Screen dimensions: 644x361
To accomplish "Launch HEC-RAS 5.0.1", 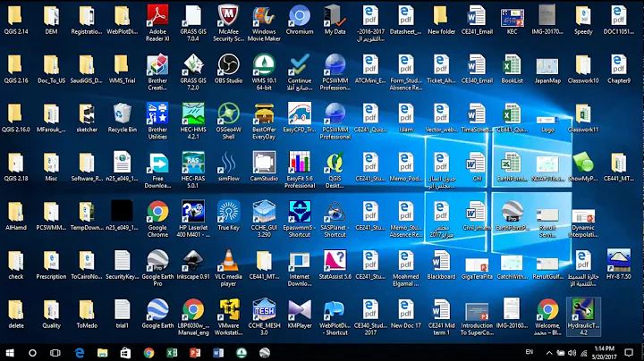I will click(x=193, y=170).
